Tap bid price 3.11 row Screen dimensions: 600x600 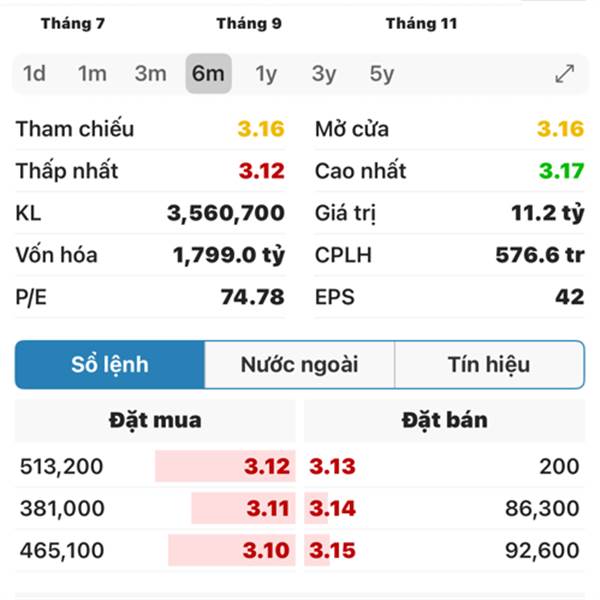(x=155, y=509)
